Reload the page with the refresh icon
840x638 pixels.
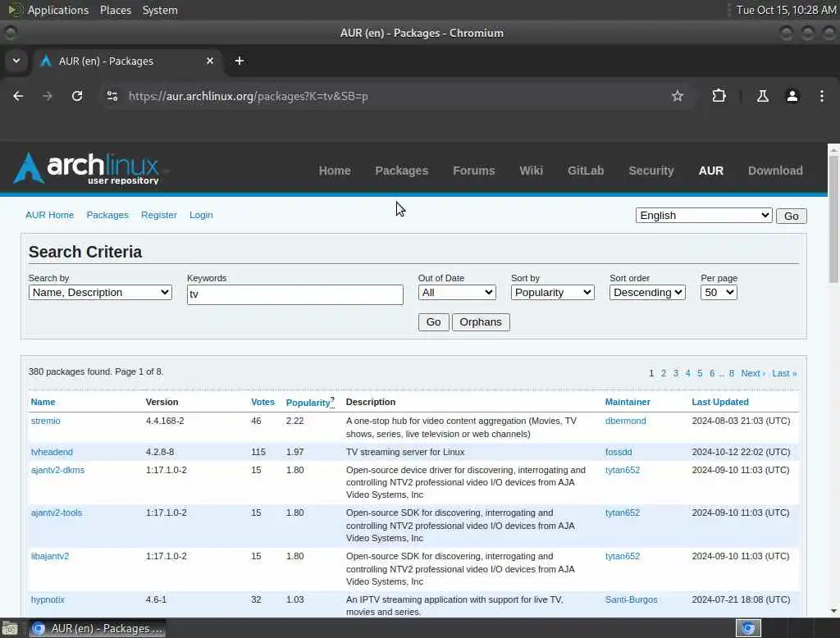77,96
